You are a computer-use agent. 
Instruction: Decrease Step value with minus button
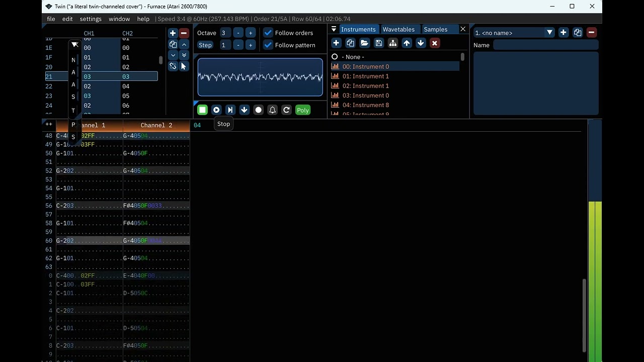tap(238, 45)
